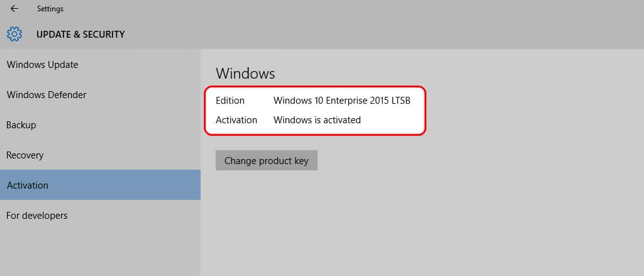Image resolution: width=644 pixels, height=276 pixels.
Task: Click the UPDATE & SECURITY heading
Action: (x=80, y=35)
